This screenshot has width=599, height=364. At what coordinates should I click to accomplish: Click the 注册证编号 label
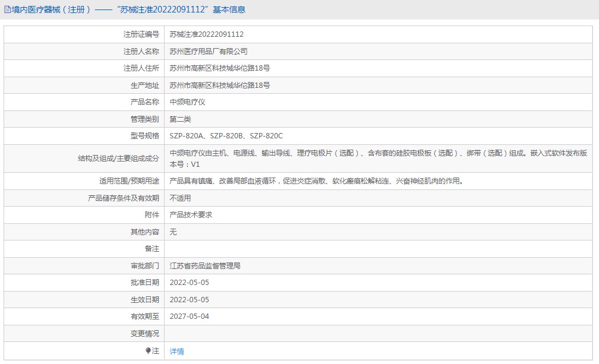(141, 34)
